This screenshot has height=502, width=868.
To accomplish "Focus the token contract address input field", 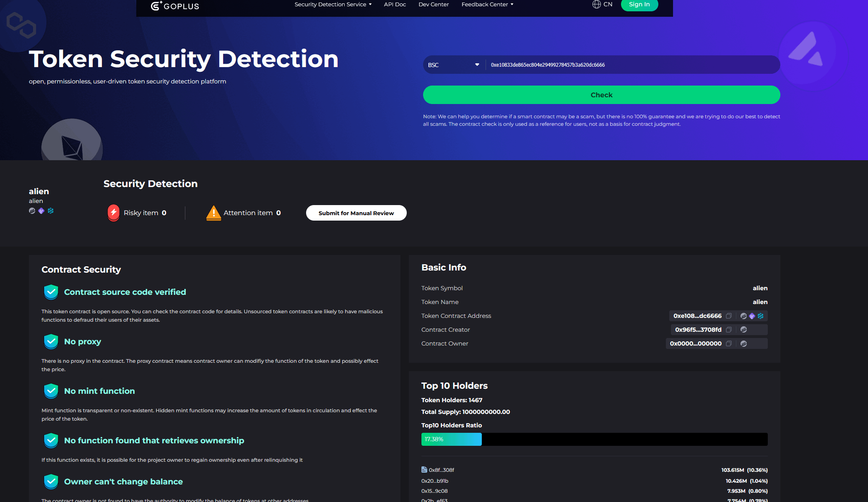I will (x=632, y=65).
